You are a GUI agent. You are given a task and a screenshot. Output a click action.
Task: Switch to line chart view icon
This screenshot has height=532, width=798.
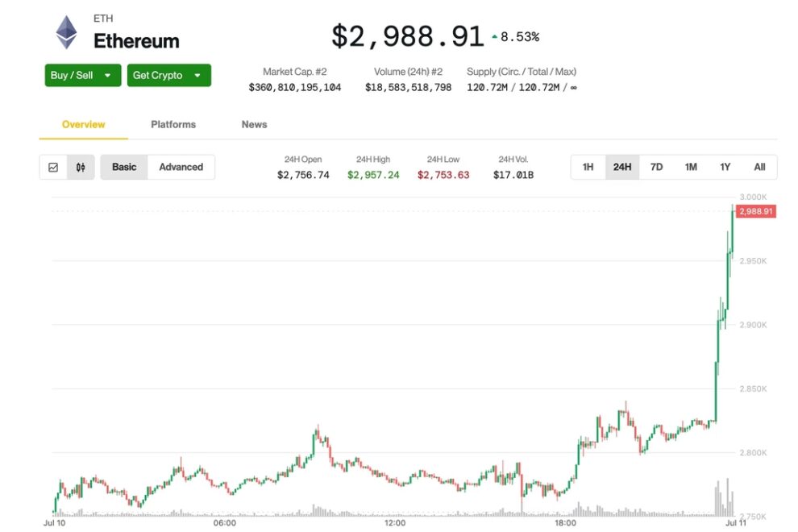click(53, 168)
